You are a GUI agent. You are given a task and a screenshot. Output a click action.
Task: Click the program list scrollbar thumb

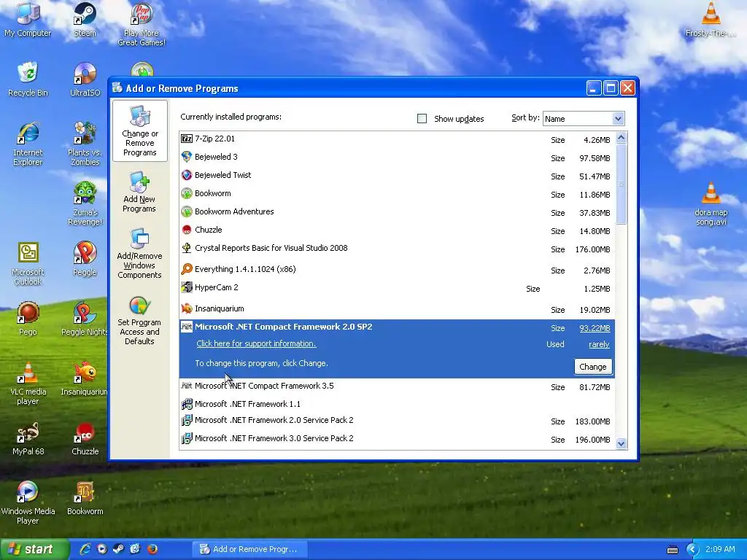coord(621,184)
